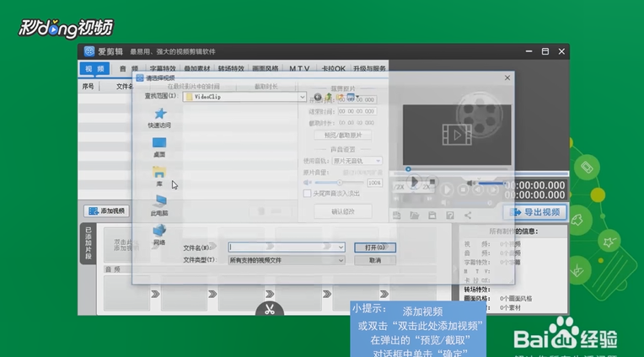Expand the 查找范围 VideoClip dropdown
The image size is (644, 357).
(x=303, y=97)
